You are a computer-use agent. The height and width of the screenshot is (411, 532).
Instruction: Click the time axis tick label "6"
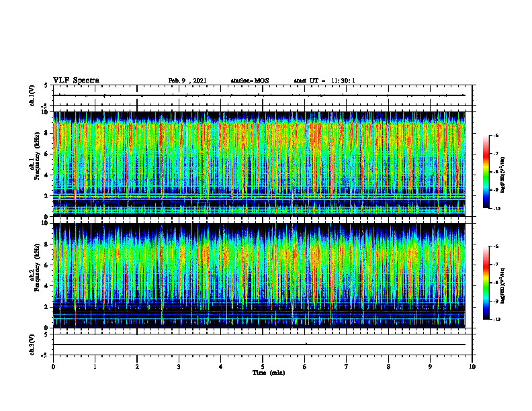click(x=305, y=367)
